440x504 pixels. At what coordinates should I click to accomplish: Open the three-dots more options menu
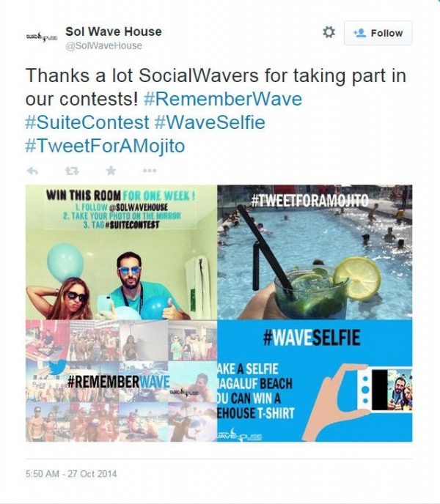pyautogui.click(x=150, y=171)
